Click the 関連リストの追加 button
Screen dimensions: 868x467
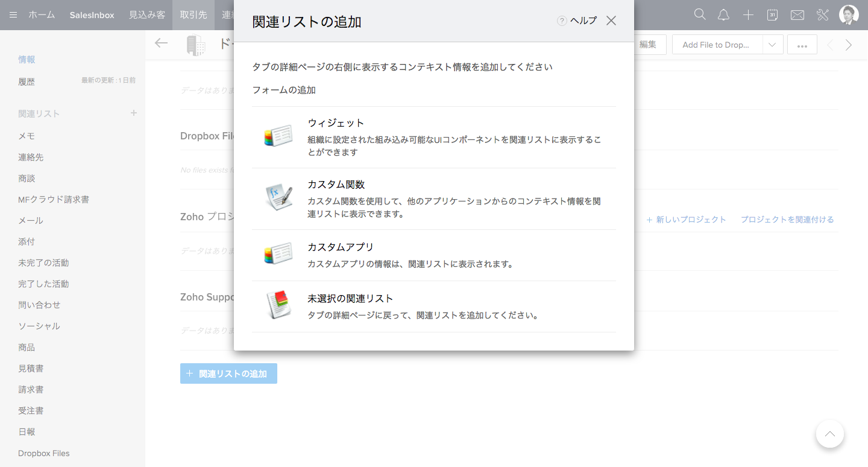(228, 373)
